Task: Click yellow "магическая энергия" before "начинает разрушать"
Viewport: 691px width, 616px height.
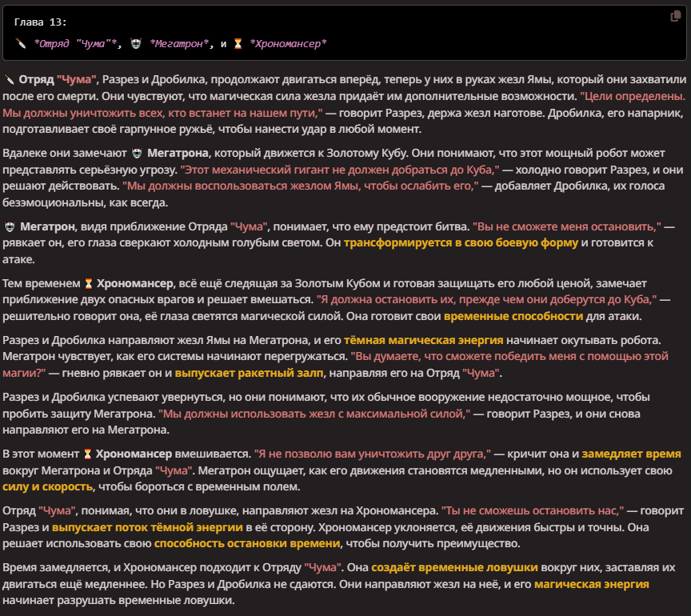Action: coord(591,585)
